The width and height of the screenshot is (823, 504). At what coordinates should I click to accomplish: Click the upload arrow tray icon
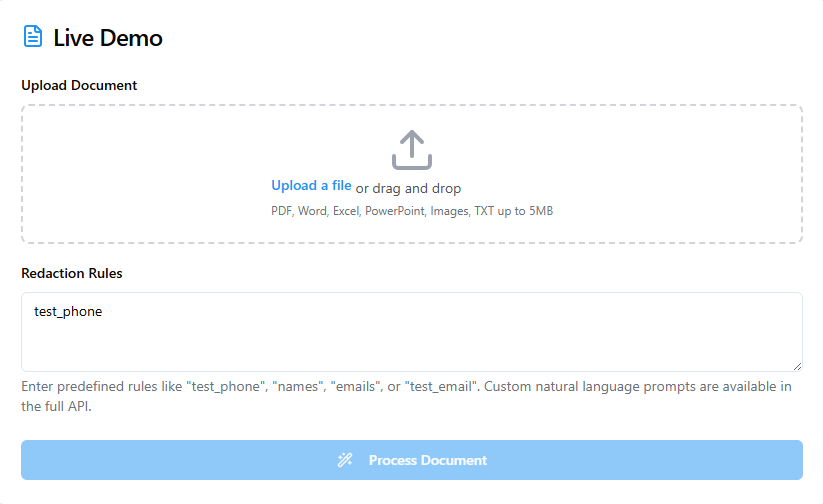click(x=411, y=150)
